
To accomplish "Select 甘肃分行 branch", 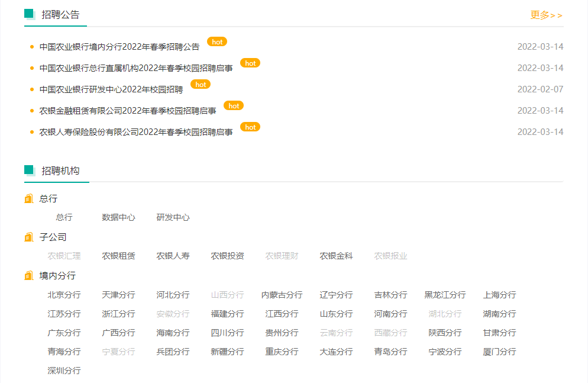I will coord(499,333).
